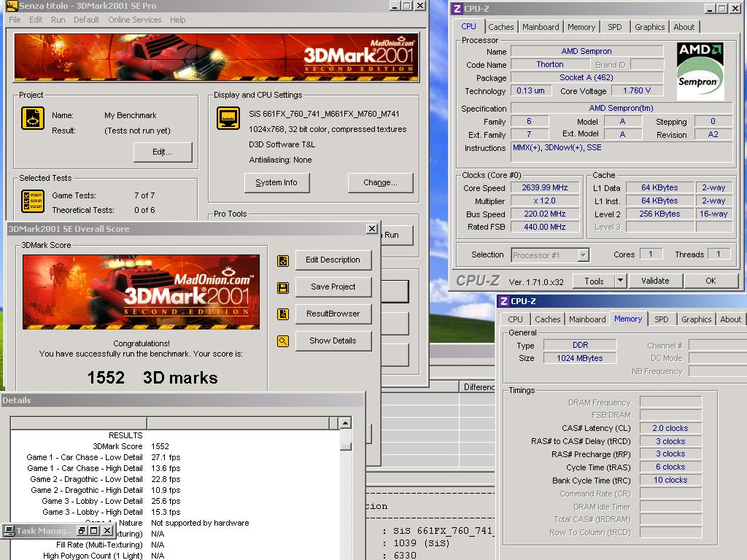Select Caches tab in lower CPU-Z window
Image resolution: width=747 pixels, height=560 pixels.
coord(547,319)
